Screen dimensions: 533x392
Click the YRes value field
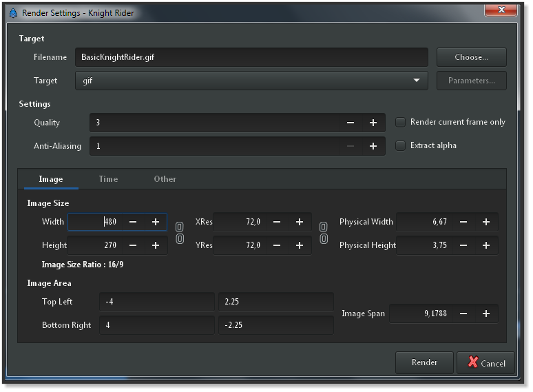click(x=240, y=245)
